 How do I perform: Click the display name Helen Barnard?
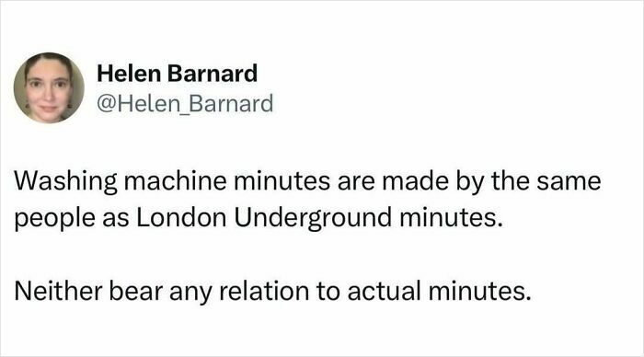tap(177, 74)
